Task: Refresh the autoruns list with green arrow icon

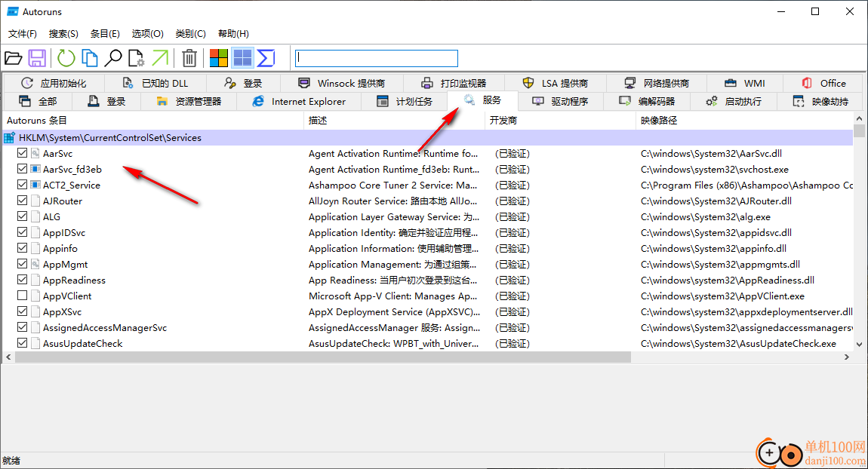Action: (66, 58)
